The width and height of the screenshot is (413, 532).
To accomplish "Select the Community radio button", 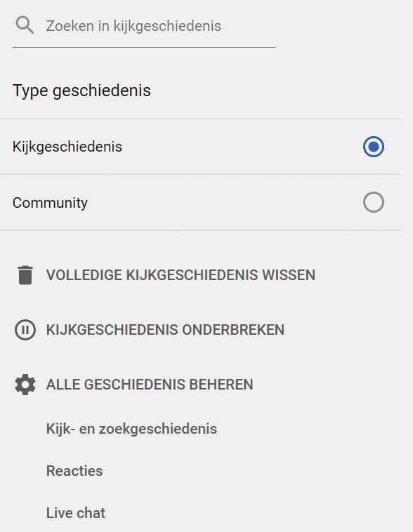I will 373,203.
